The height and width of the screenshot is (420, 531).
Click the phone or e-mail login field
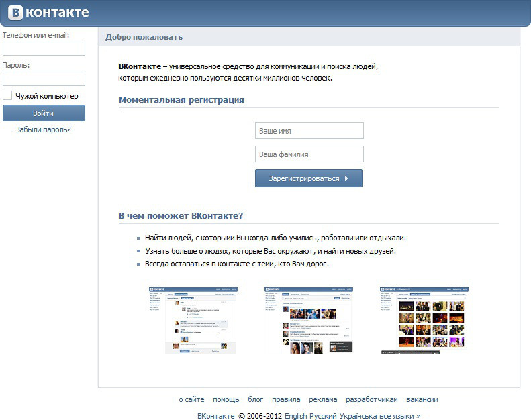point(44,49)
